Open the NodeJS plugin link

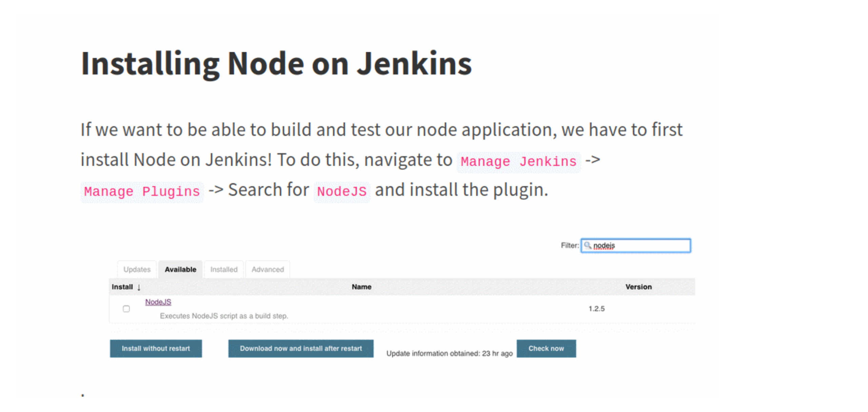(158, 302)
